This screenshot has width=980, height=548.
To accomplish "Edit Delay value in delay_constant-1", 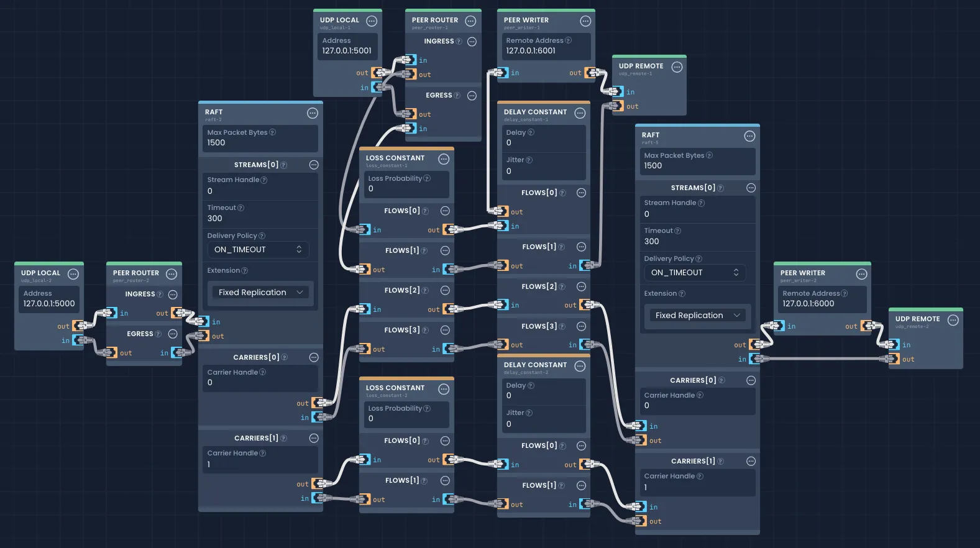I will click(544, 138).
